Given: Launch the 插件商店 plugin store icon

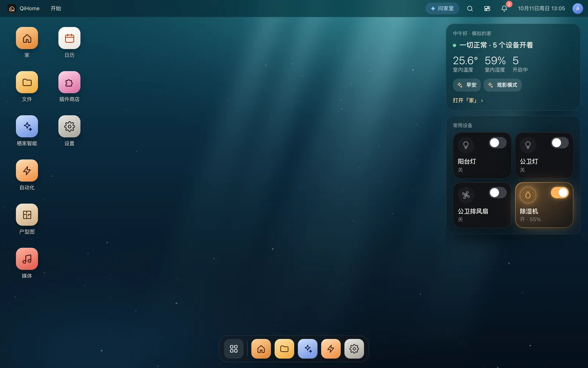Looking at the screenshot, I should click(69, 82).
